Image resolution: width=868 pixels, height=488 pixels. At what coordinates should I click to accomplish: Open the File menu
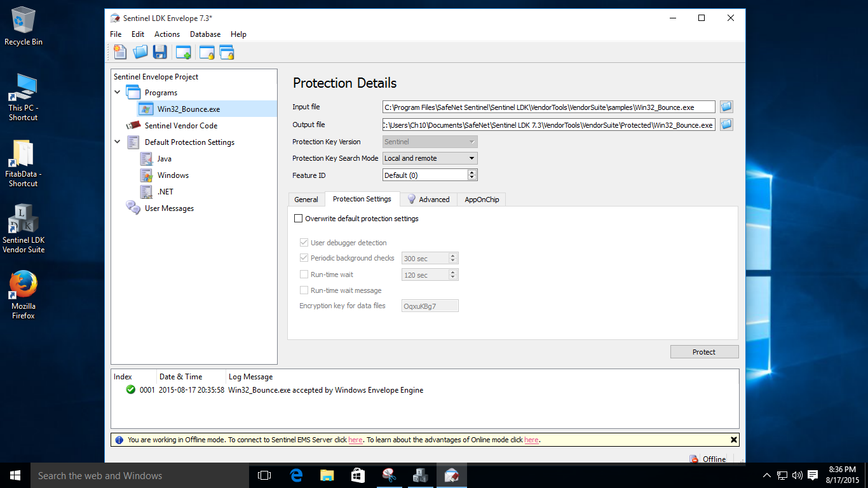[116, 34]
